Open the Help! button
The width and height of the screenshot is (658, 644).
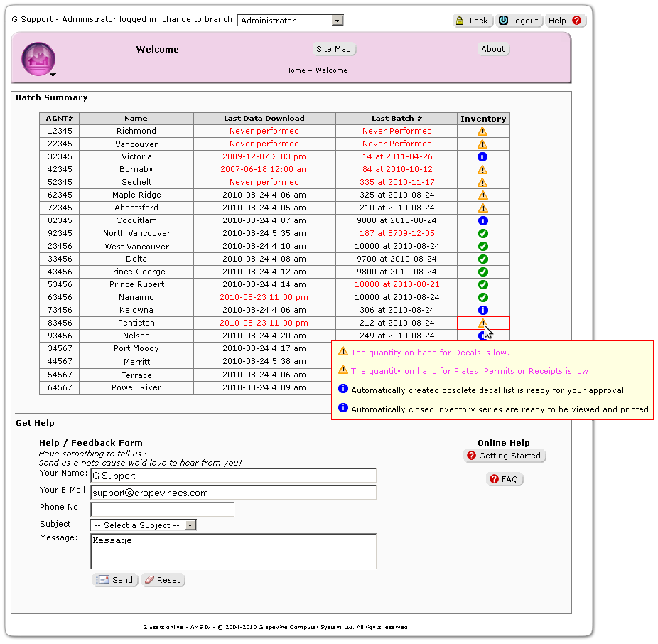point(565,21)
